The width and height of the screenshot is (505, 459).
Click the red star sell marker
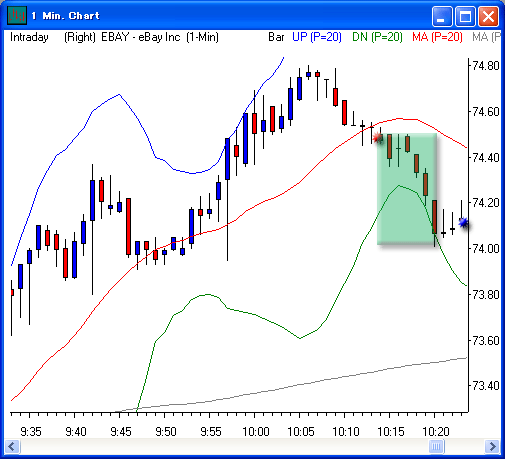[x=378, y=137]
